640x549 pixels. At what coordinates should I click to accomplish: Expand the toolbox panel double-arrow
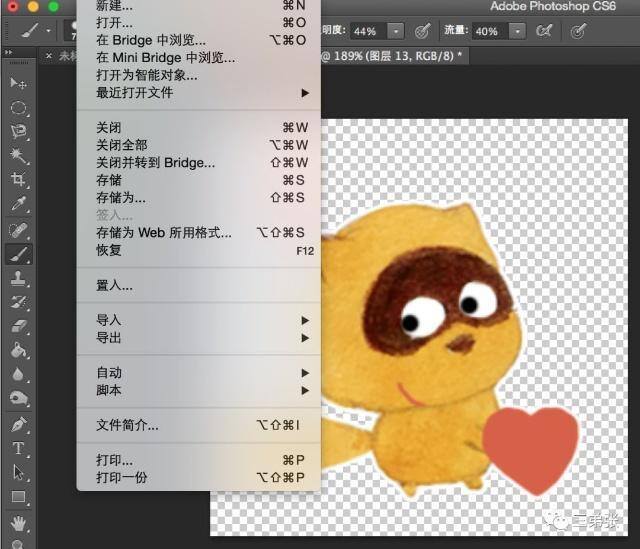(x=8, y=52)
